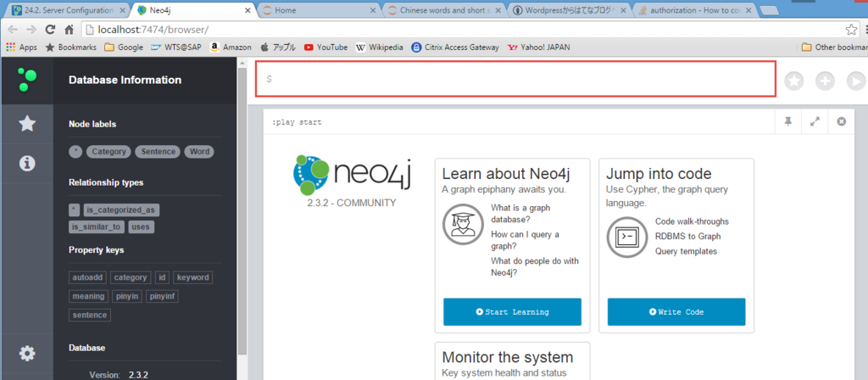Click the sidebar drawer vertical scrollbar

pyautogui.click(x=242, y=210)
